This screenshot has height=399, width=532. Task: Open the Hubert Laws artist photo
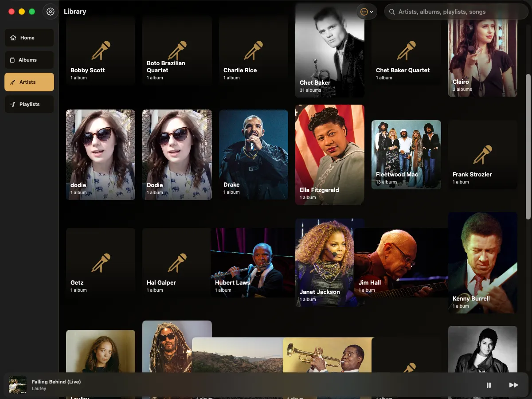coord(253,262)
